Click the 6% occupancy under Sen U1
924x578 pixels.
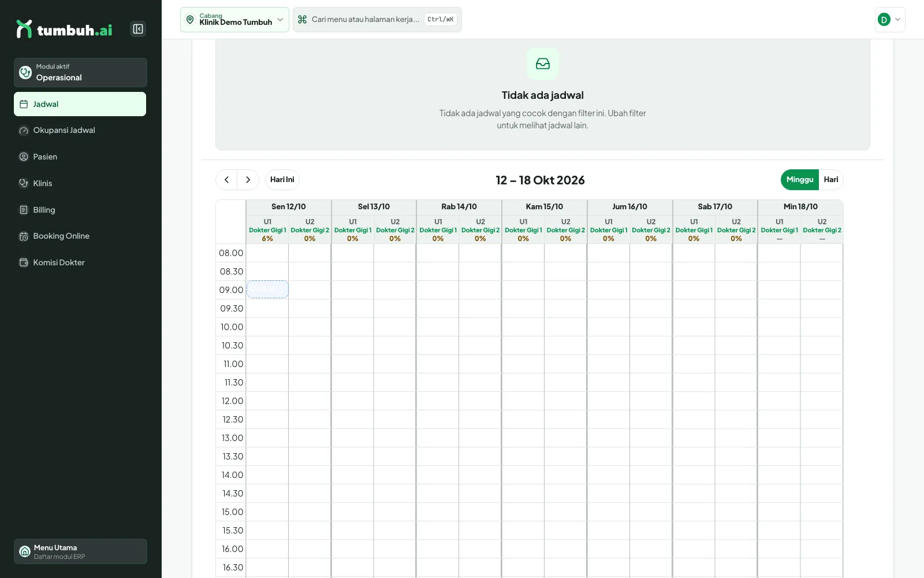267,239
